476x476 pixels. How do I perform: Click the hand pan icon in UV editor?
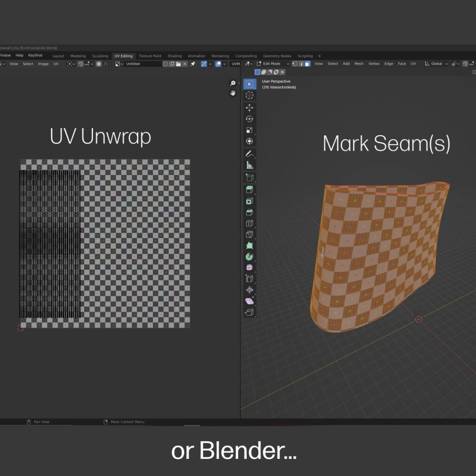(233, 93)
